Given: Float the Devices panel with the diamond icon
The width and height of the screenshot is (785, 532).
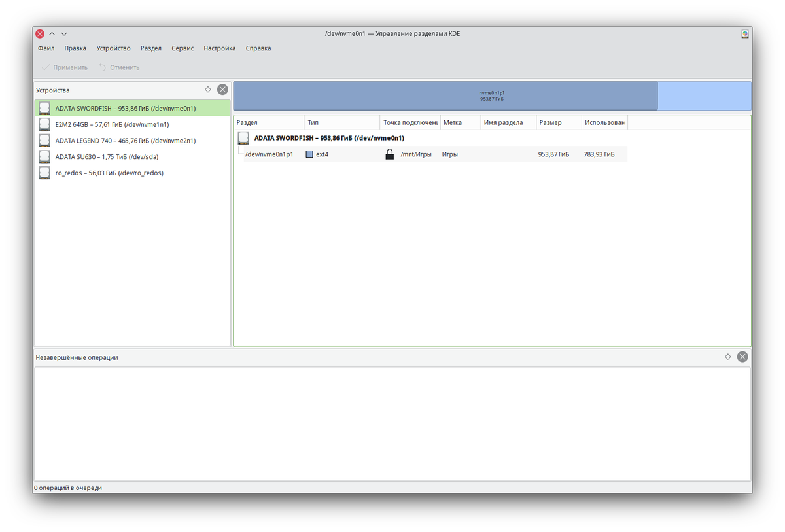Looking at the screenshot, I should point(208,90).
